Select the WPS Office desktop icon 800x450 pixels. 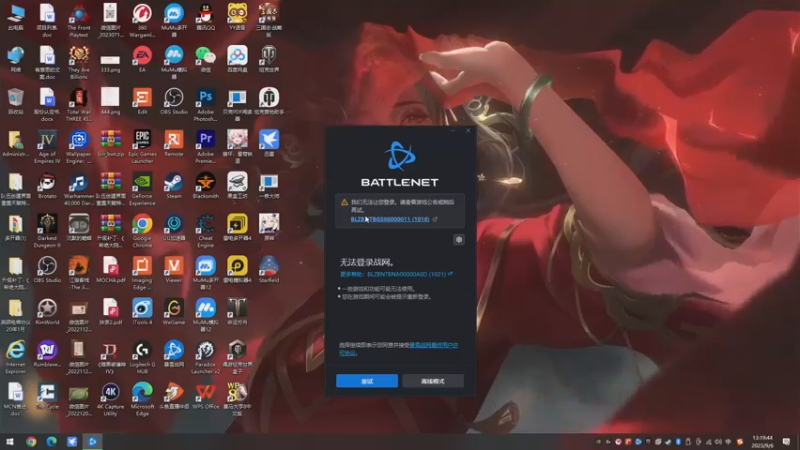pos(206,396)
